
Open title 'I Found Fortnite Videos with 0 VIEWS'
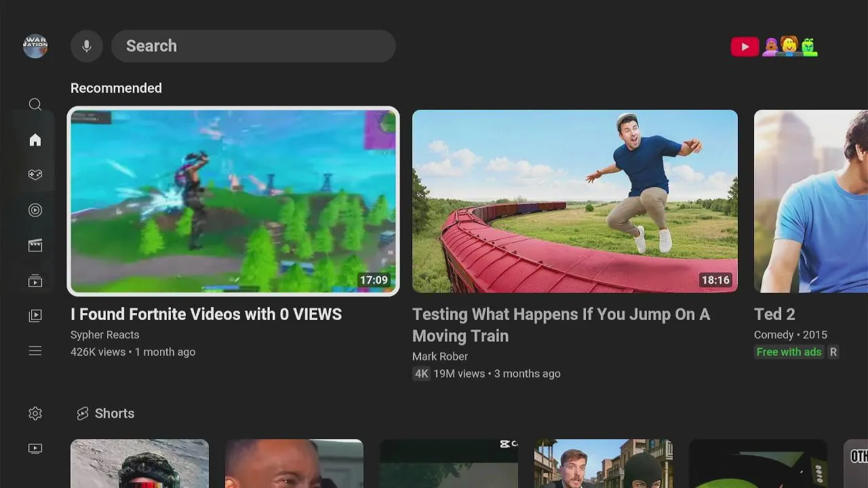[x=206, y=314]
